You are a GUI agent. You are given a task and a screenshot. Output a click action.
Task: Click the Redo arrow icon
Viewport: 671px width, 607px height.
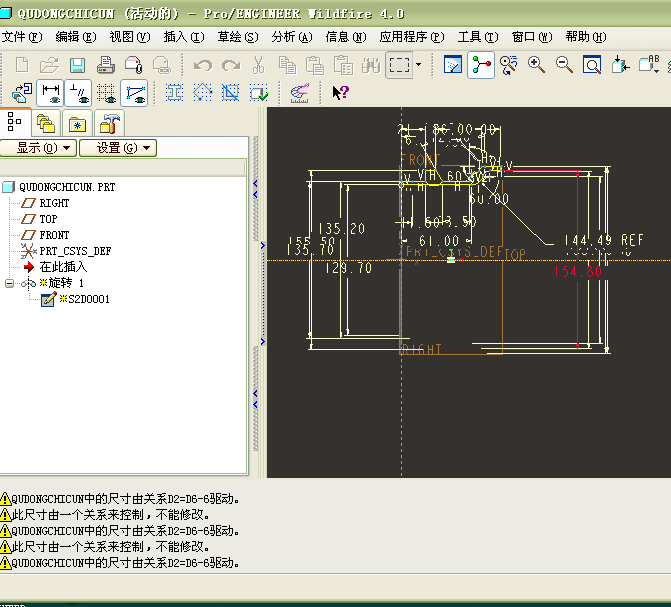(231, 65)
